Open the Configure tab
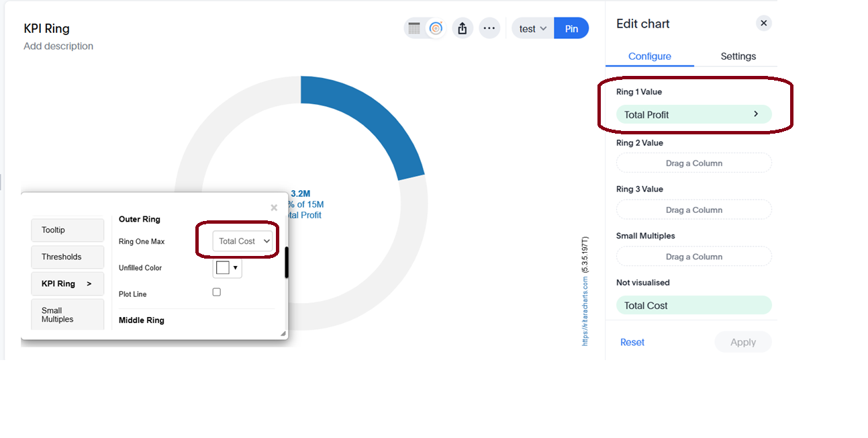This screenshot has height=438, width=868. click(649, 56)
